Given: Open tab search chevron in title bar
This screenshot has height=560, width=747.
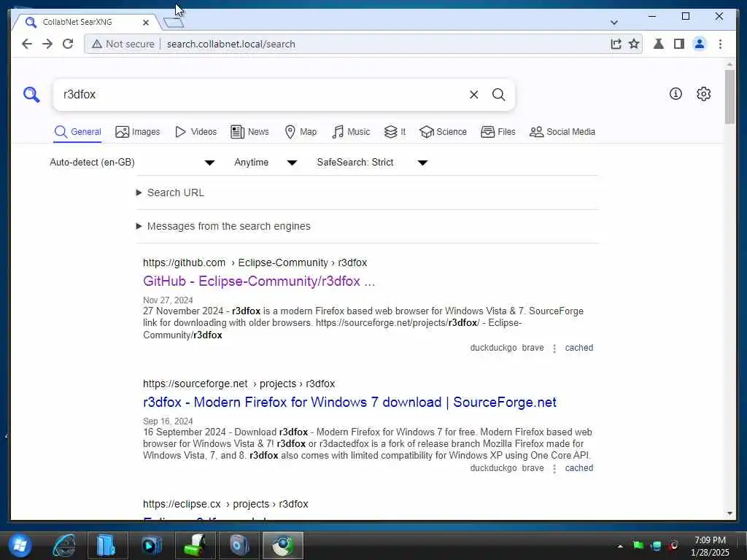Looking at the screenshot, I should click(x=614, y=23).
